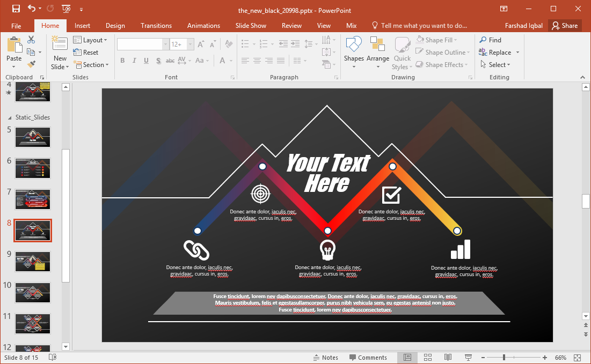Open Arrange options
Screen dimensions: 591x364
coord(378,53)
